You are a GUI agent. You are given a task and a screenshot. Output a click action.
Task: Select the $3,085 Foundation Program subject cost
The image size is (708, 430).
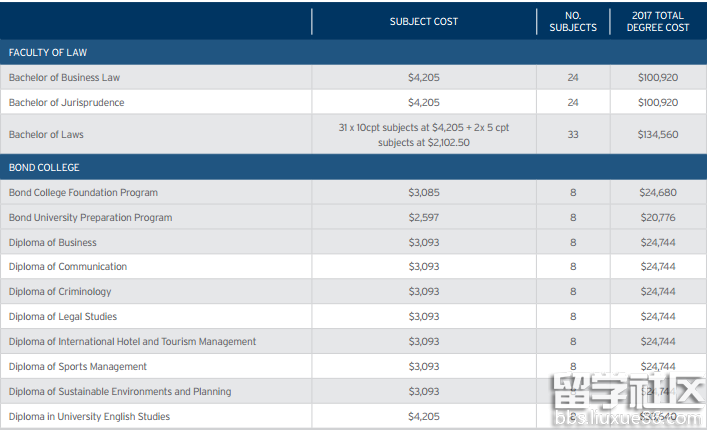[424, 192]
